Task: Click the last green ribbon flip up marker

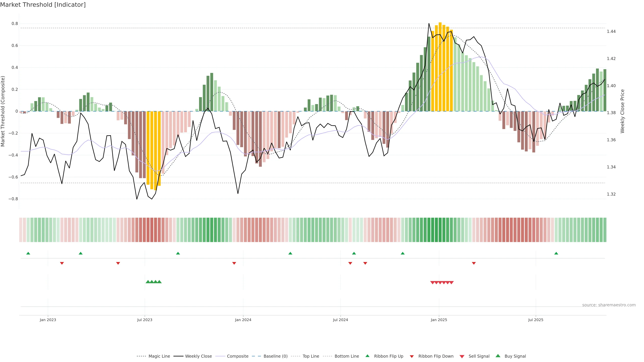Action: click(556, 253)
